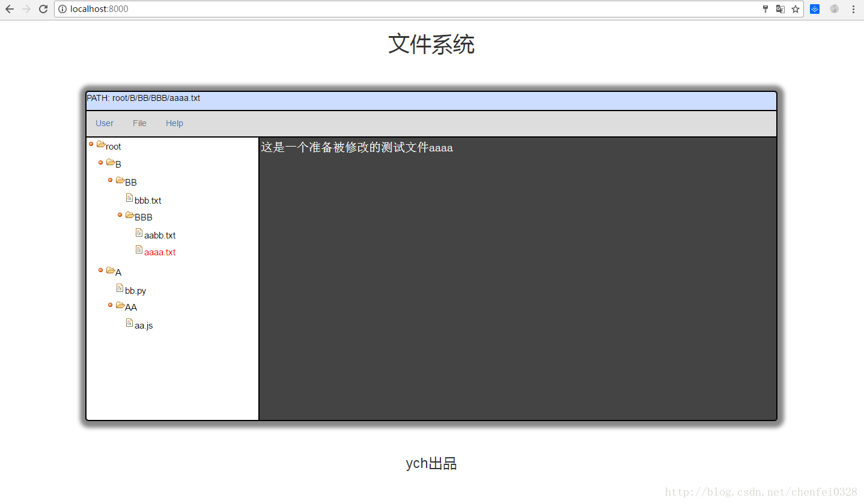This screenshot has height=504, width=864.
Task: Open file bb.py
Action: pyautogui.click(x=136, y=291)
